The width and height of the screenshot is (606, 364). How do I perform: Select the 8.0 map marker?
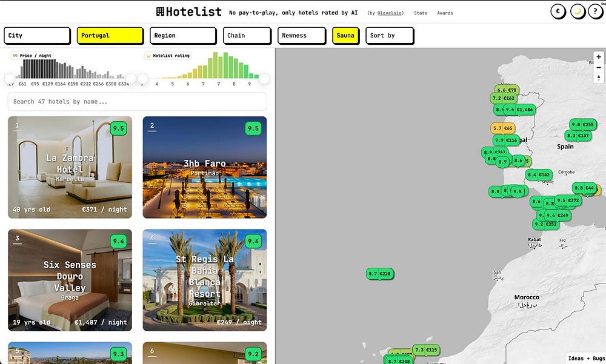click(495, 191)
